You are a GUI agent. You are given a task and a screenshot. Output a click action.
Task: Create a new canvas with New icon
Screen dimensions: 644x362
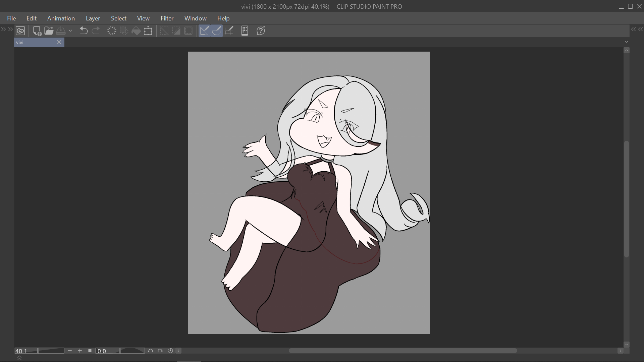37,31
